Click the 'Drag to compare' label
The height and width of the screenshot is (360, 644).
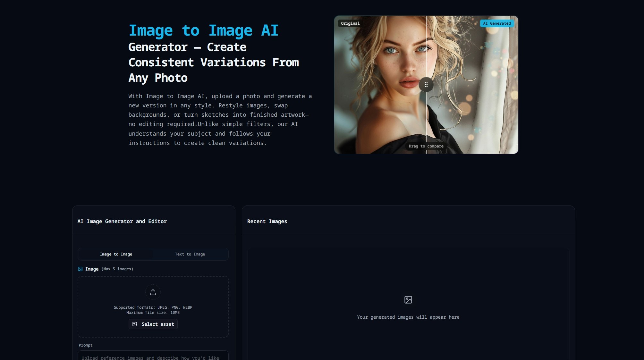coord(426,146)
